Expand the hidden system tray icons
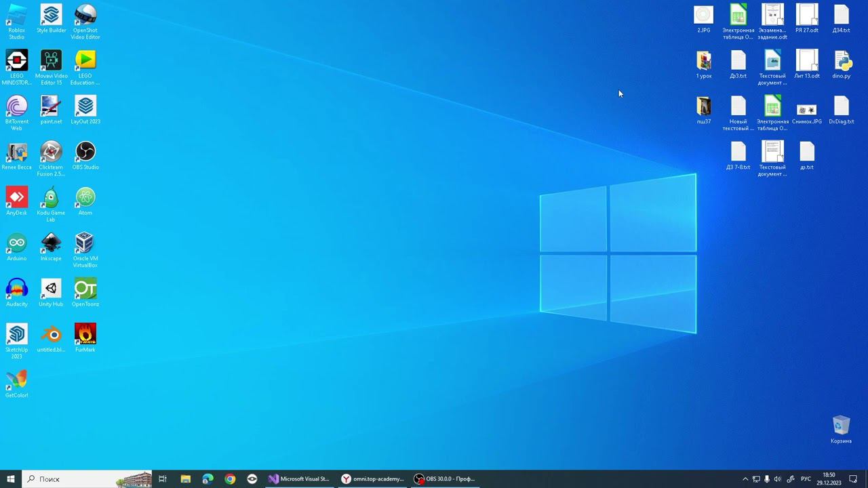The image size is (868, 488). click(745, 479)
